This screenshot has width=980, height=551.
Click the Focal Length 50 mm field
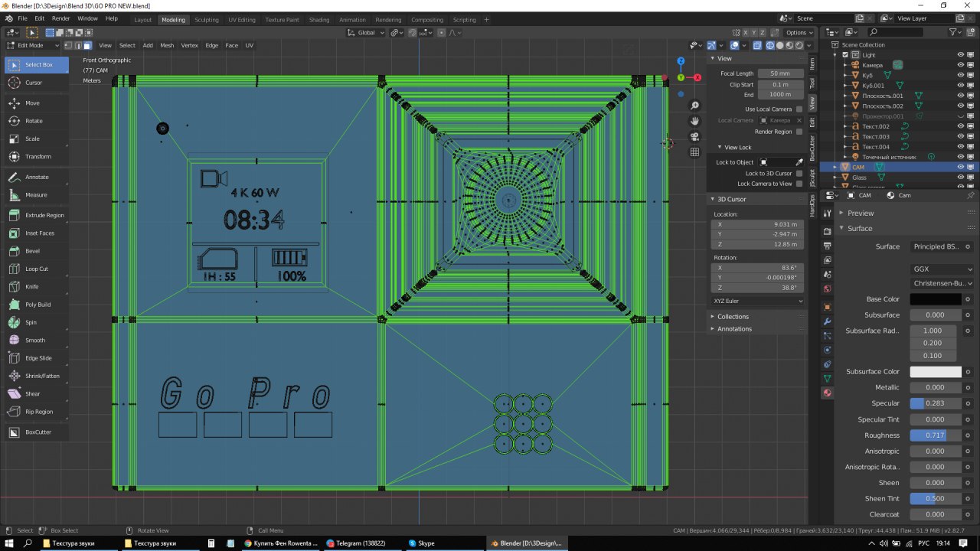pyautogui.click(x=781, y=73)
